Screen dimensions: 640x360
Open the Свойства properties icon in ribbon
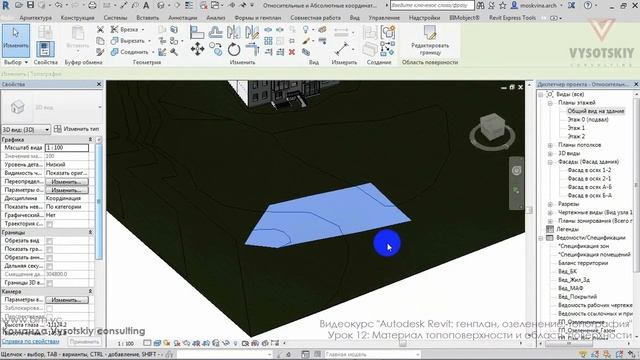[x=45, y=49]
